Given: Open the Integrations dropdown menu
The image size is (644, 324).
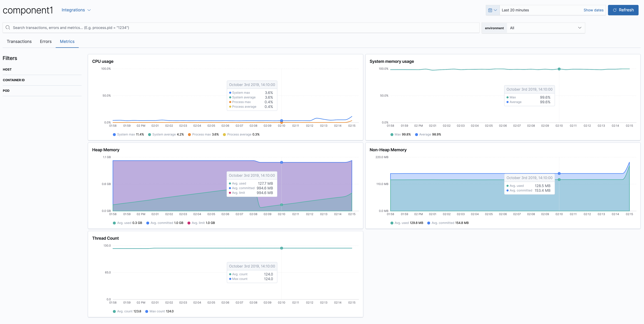Looking at the screenshot, I should click(x=76, y=10).
